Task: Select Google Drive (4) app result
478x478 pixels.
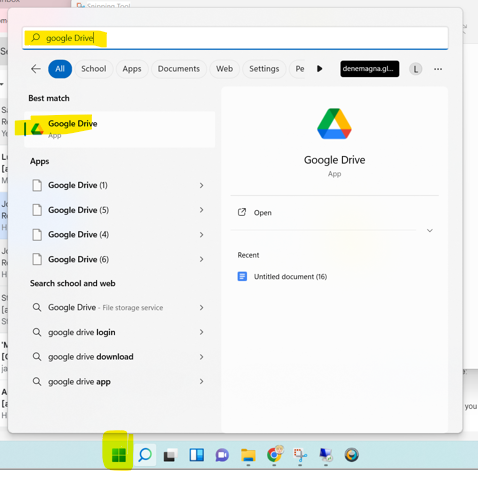Action: [119, 235]
